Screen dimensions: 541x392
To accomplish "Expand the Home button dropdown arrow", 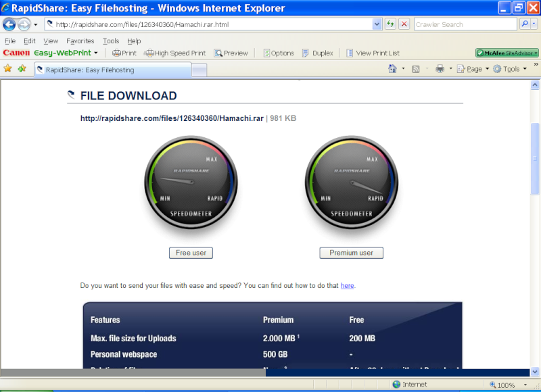I will pos(403,69).
